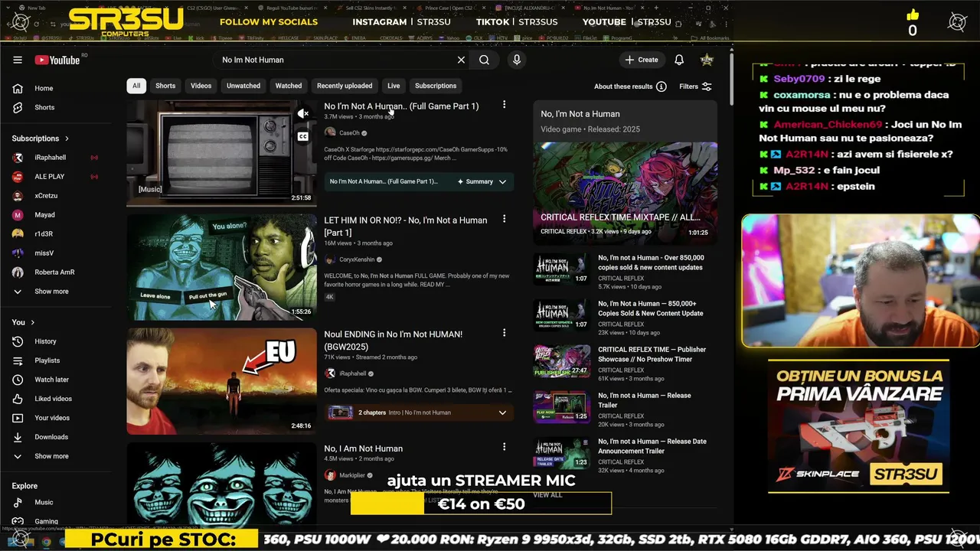Screen dimensions: 980x551
Task: Expand the Summary dropdown under CaseOh video
Action: (502, 181)
